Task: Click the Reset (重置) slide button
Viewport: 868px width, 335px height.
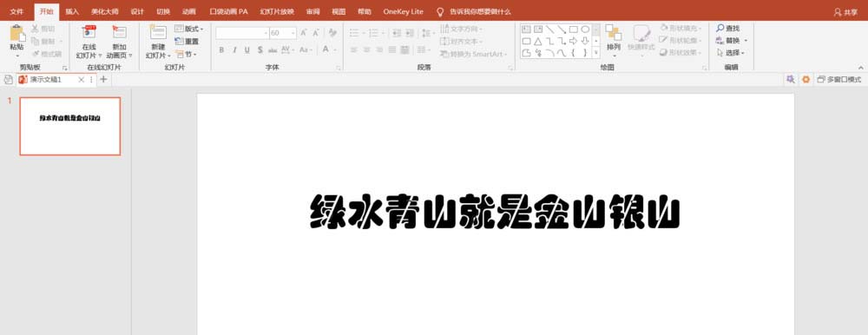Action: tap(187, 42)
